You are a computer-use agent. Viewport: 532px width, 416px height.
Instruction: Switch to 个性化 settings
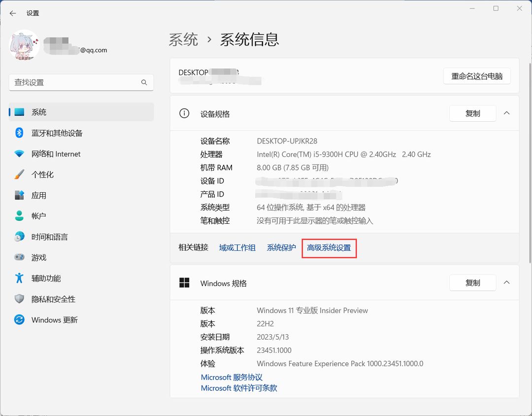tap(81, 174)
